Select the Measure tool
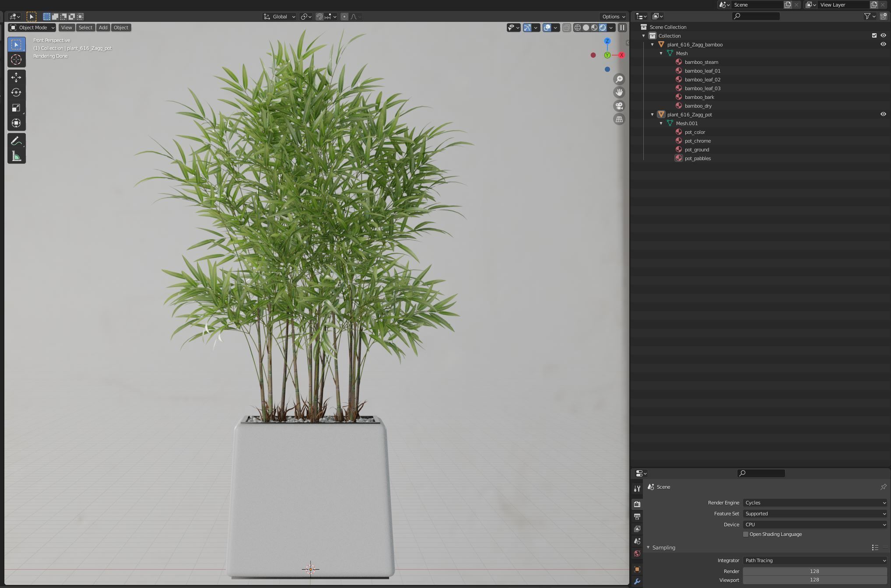Viewport: 891px width, 588px height. (x=16, y=157)
